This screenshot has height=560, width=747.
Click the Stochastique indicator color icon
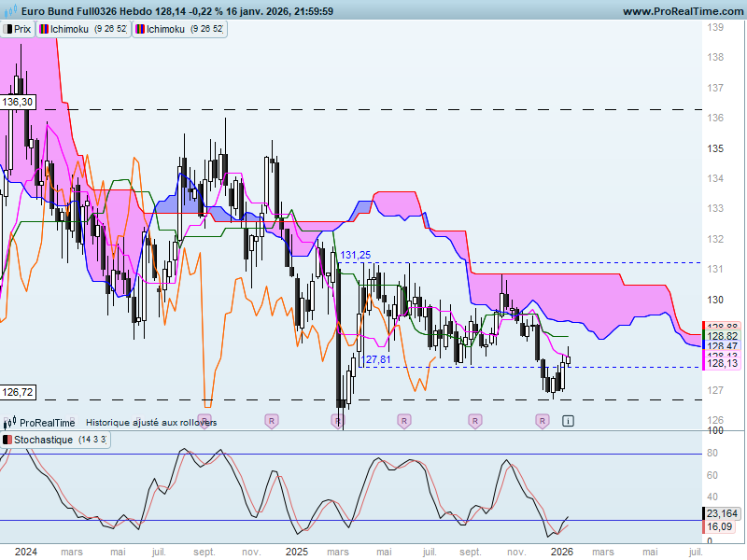7,440
